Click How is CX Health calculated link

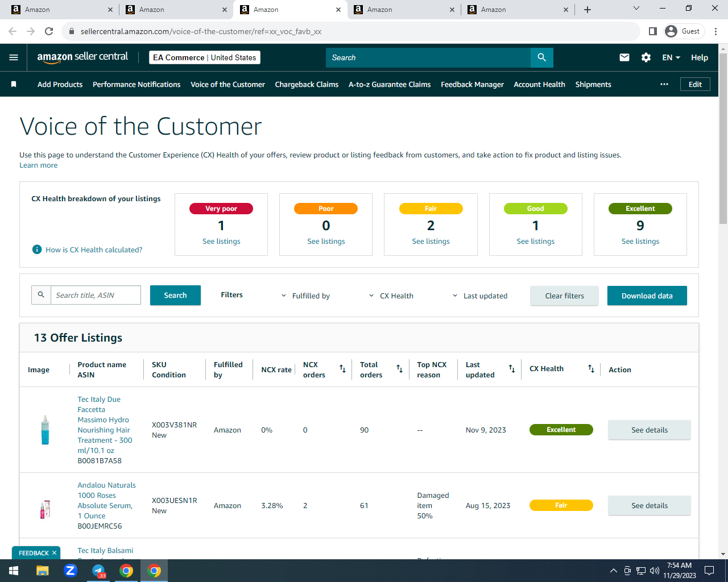point(94,250)
